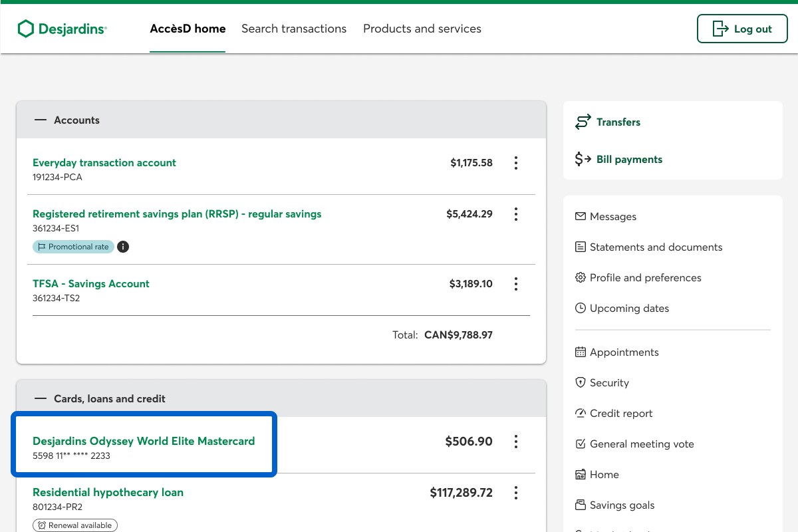Click the Security shield icon
The image size is (798, 532).
point(581,383)
